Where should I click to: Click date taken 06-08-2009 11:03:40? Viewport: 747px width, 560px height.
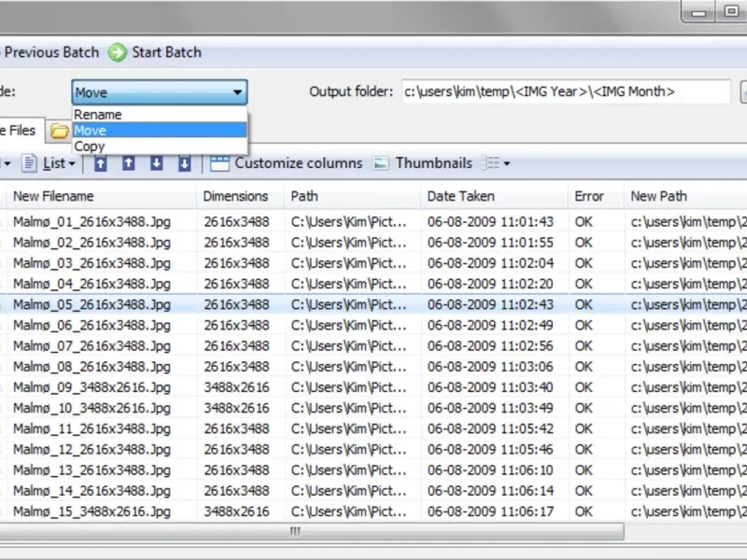[490, 387]
